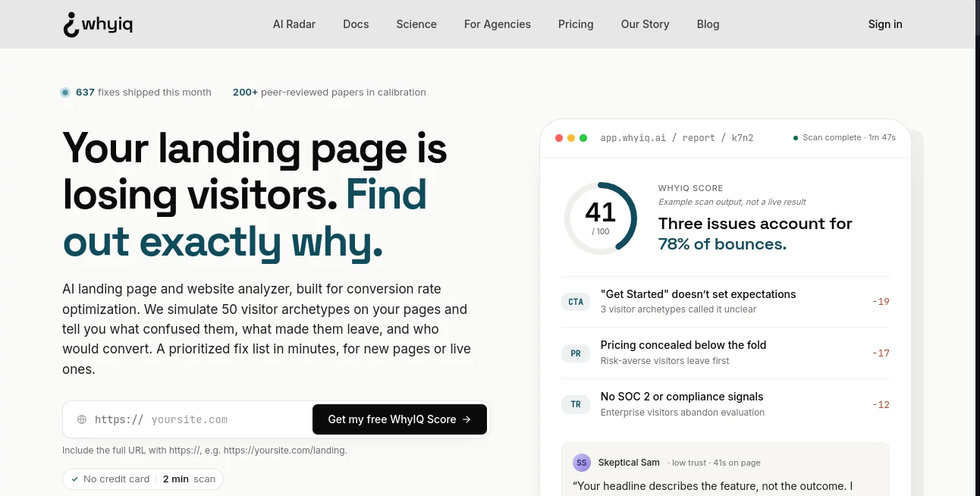Screen dimensions: 980x496
Task: Open For Agencies in the navigation
Action: 498,24
